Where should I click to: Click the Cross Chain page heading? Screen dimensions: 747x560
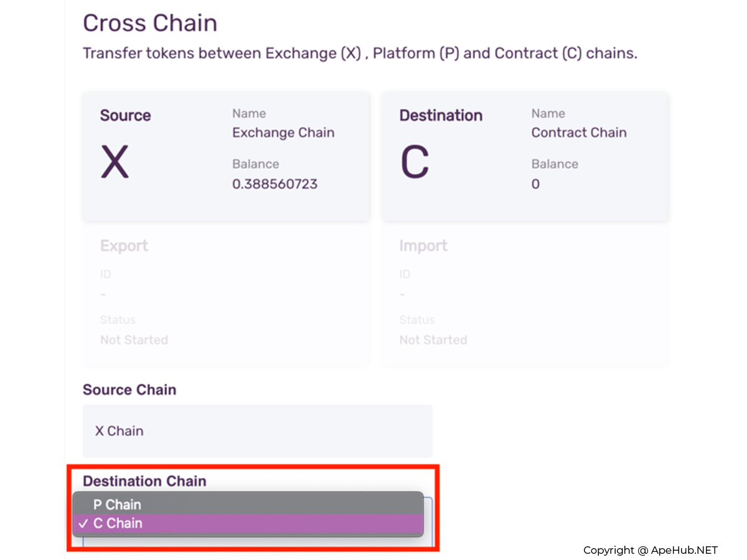tap(150, 24)
